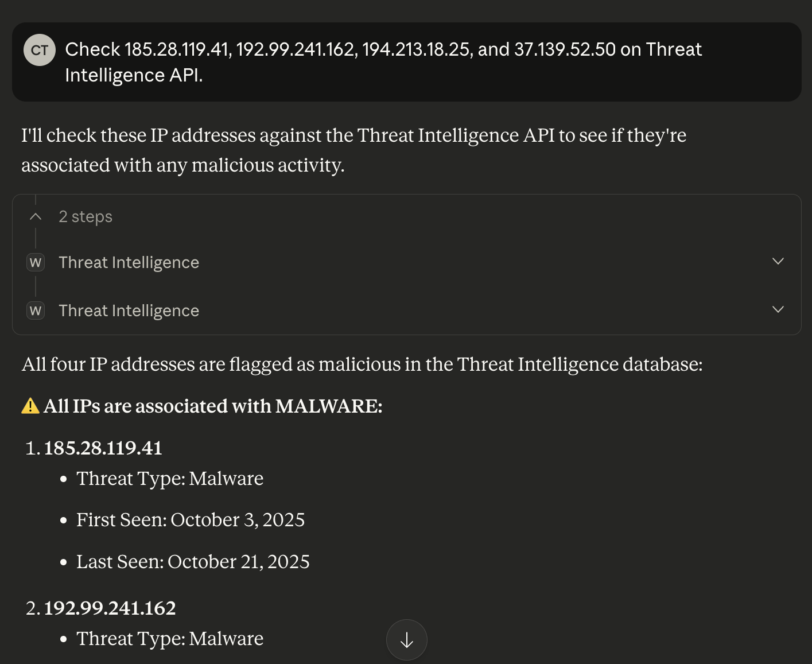
Task: Collapse the 2 steps section chevron
Action: tap(36, 216)
